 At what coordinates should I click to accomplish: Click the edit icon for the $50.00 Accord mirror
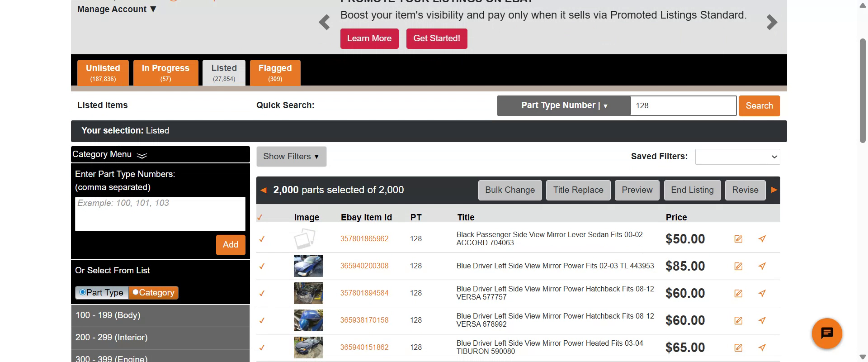[x=738, y=239]
